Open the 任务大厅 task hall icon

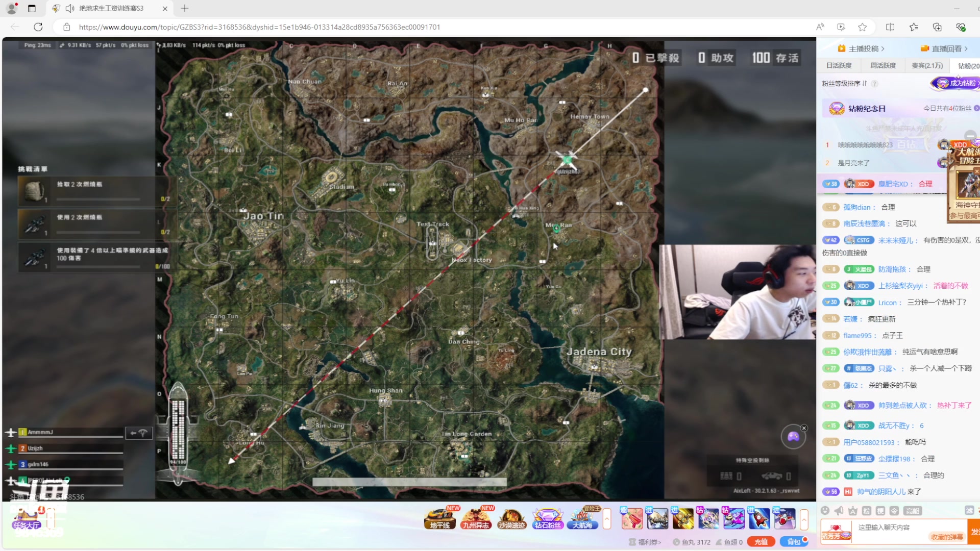[27, 519]
